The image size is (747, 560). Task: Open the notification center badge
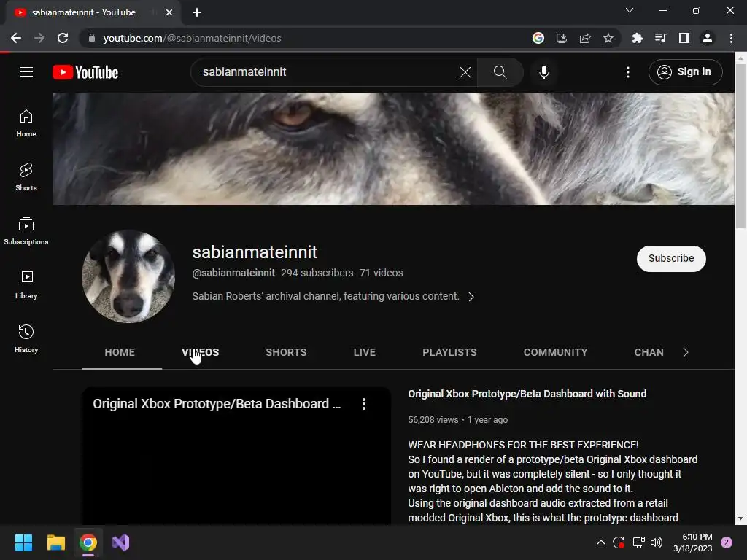[x=726, y=542]
